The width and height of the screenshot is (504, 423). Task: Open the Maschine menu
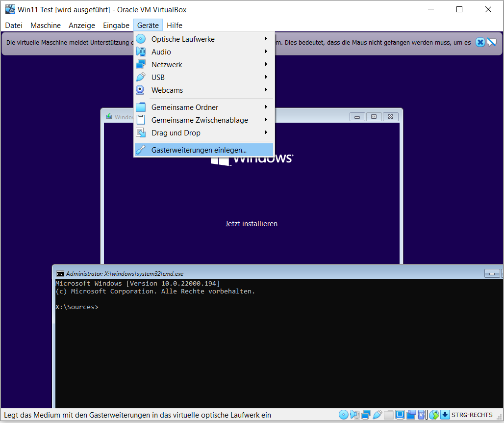click(x=45, y=26)
